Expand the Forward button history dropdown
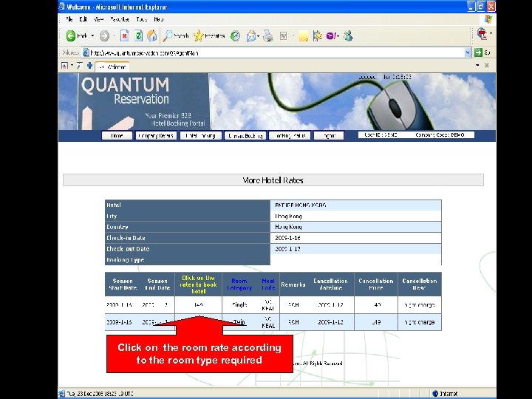Screen dimensions: 532x399 tap(114, 35)
